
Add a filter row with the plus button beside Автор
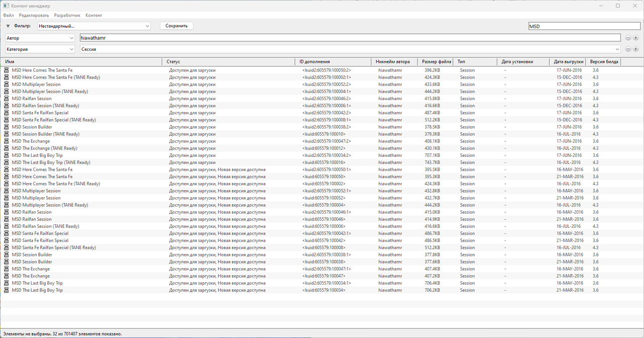click(x=635, y=38)
